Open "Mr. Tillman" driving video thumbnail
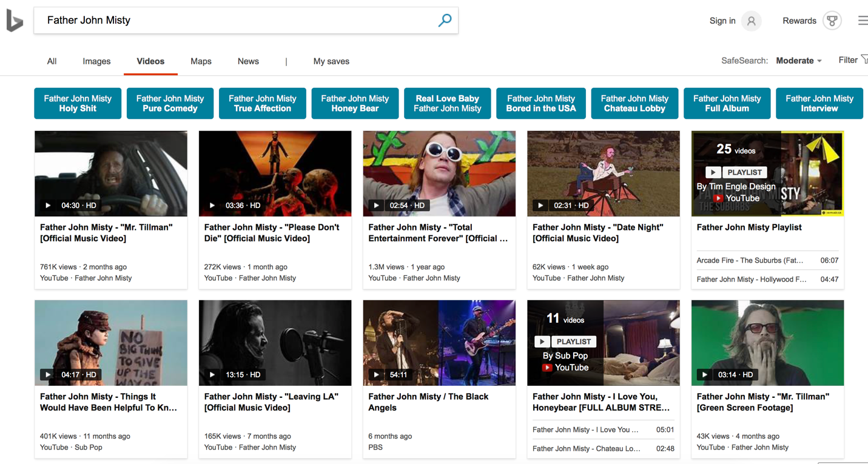The image size is (868, 464). (111, 173)
